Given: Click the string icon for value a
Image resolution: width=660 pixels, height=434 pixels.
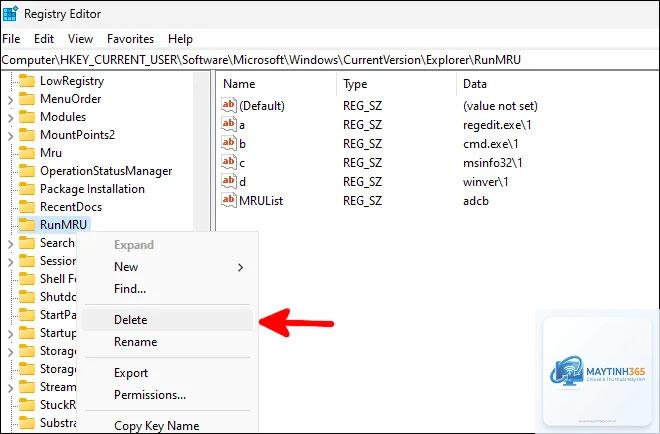Looking at the screenshot, I should click(x=229, y=124).
